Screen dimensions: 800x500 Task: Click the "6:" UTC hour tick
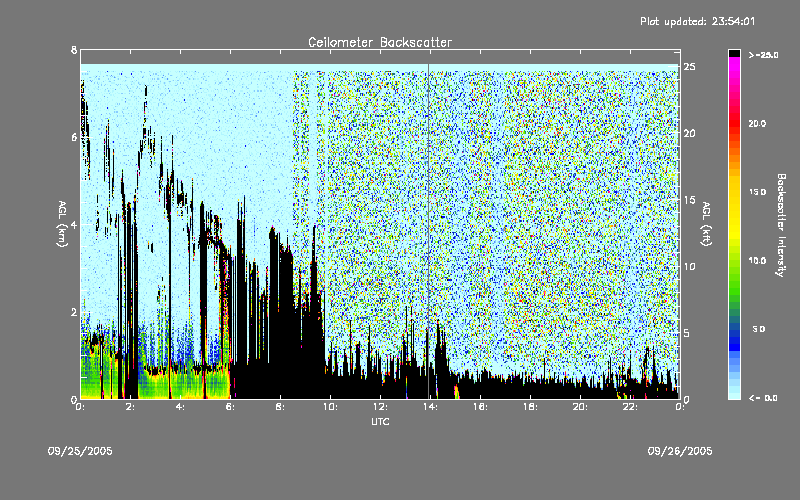click(230, 407)
